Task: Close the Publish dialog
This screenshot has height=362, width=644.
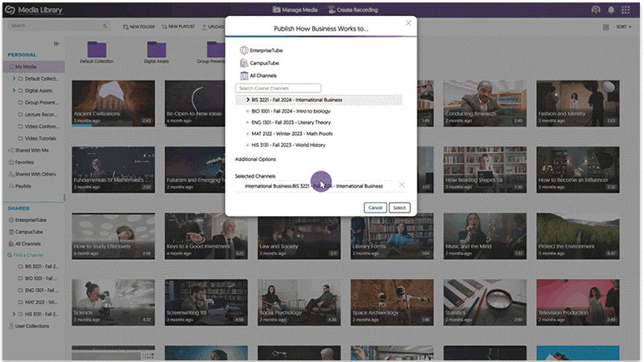Action: pos(408,23)
